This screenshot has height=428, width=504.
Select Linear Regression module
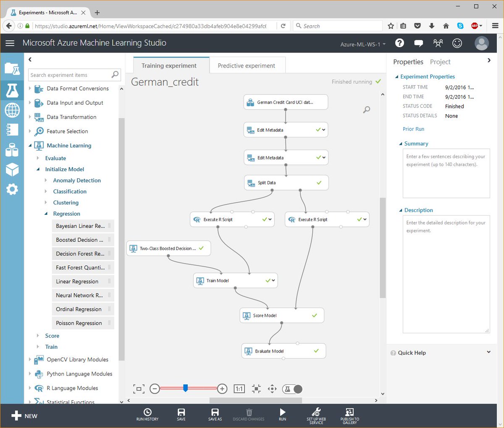click(83, 282)
